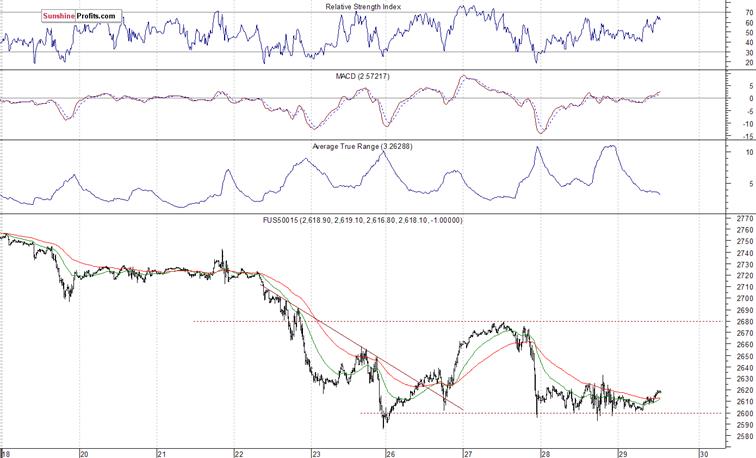Screen dimensions: 756x458
Task: Click date label 30 on time axis
Action: (704, 454)
